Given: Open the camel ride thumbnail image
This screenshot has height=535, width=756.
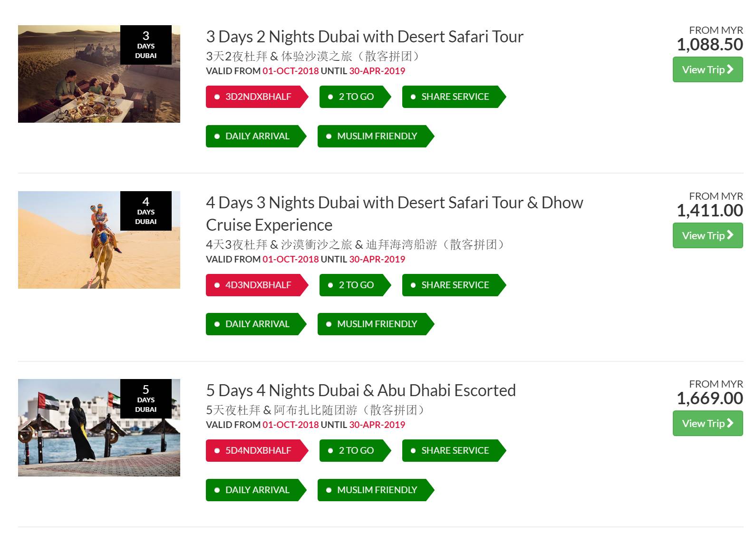Looking at the screenshot, I should [99, 240].
